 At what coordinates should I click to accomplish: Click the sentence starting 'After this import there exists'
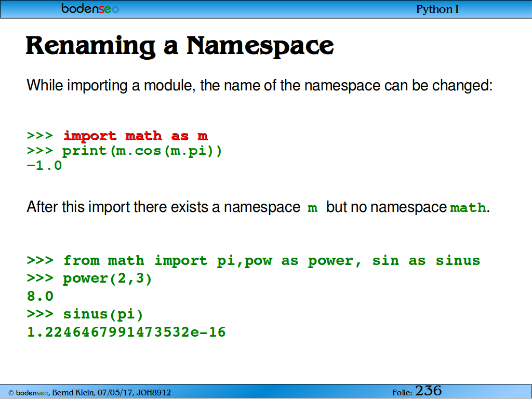(258, 207)
